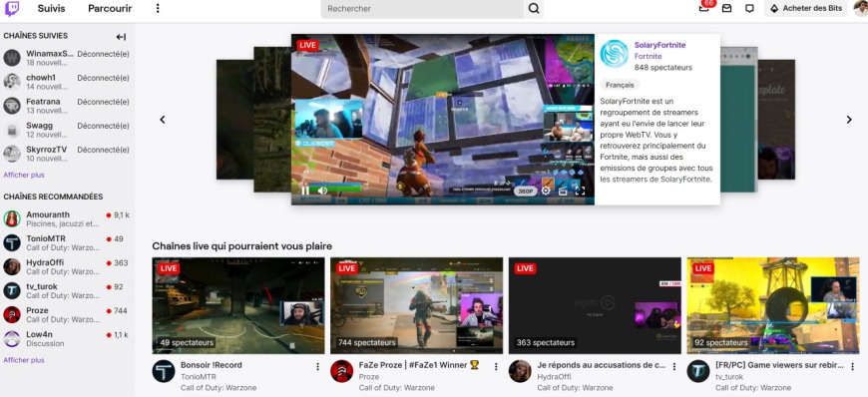Click Afficher plus under Chaînes recommandées

tap(24, 360)
